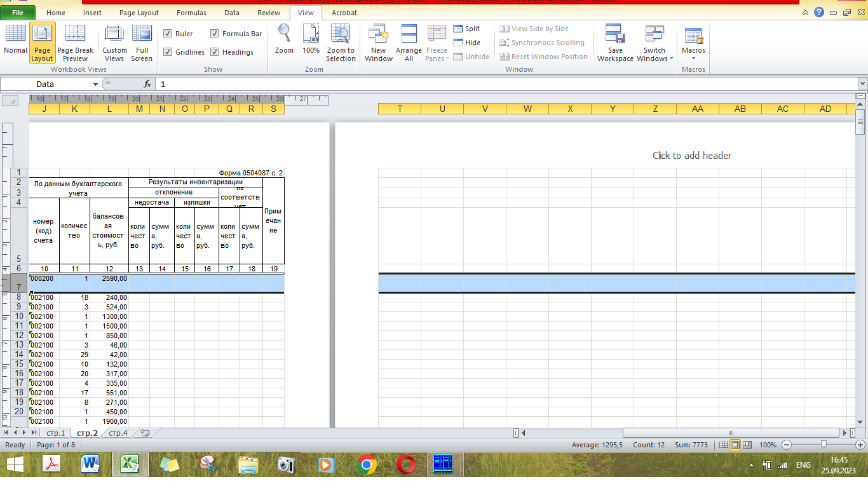Open Google Chrome from the taskbar
Viewport: 868px width, 488px height.
coord(366,464)
